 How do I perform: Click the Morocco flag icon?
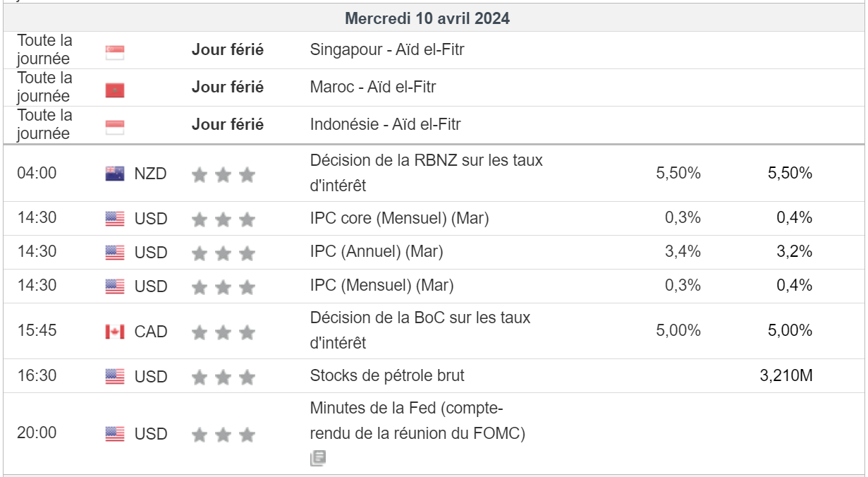point(114,90)
